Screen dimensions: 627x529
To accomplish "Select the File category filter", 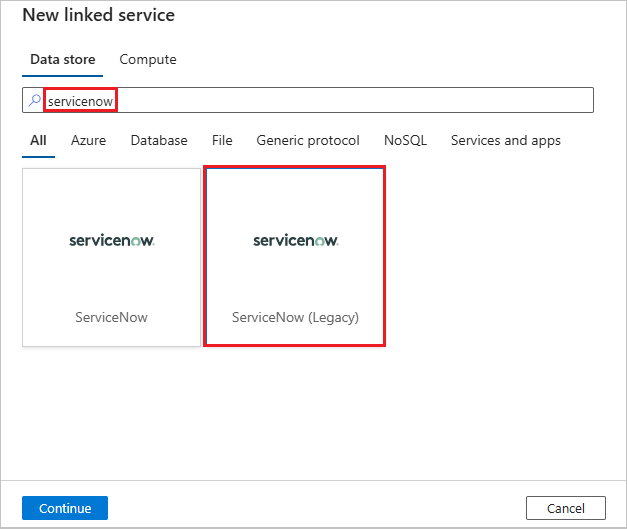I will coord(222,141).
